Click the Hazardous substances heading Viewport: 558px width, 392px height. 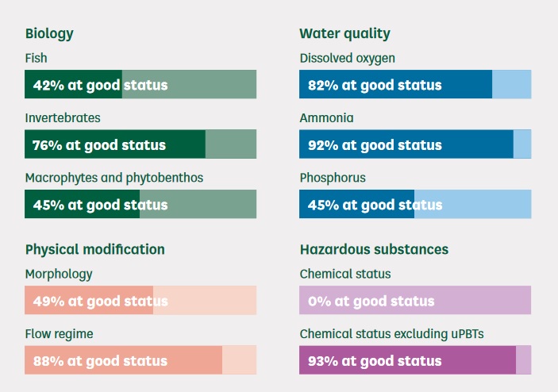click(x=374, y=249)
